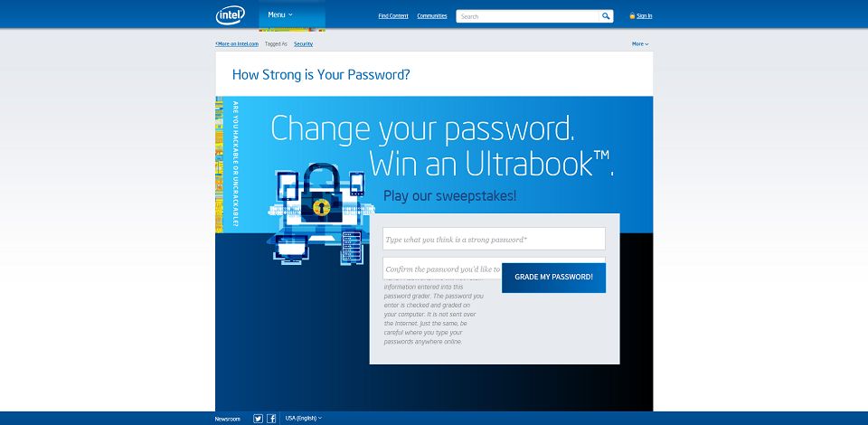Click the server rack graphic
The height and width of the screenshot is (425, 868).
pyautogui.click(x=352, y=247)
